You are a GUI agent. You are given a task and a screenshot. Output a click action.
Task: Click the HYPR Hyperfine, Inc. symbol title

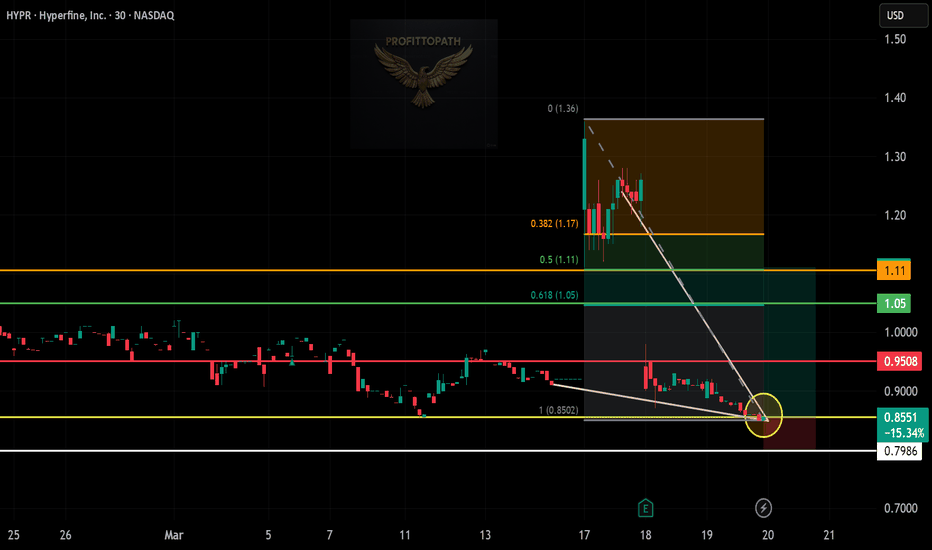[x=90, y=15]
